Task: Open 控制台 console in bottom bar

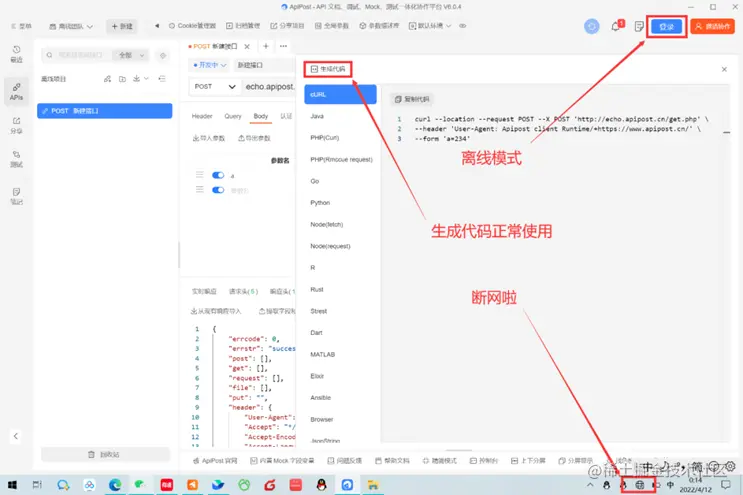Action: coord(484,460)
